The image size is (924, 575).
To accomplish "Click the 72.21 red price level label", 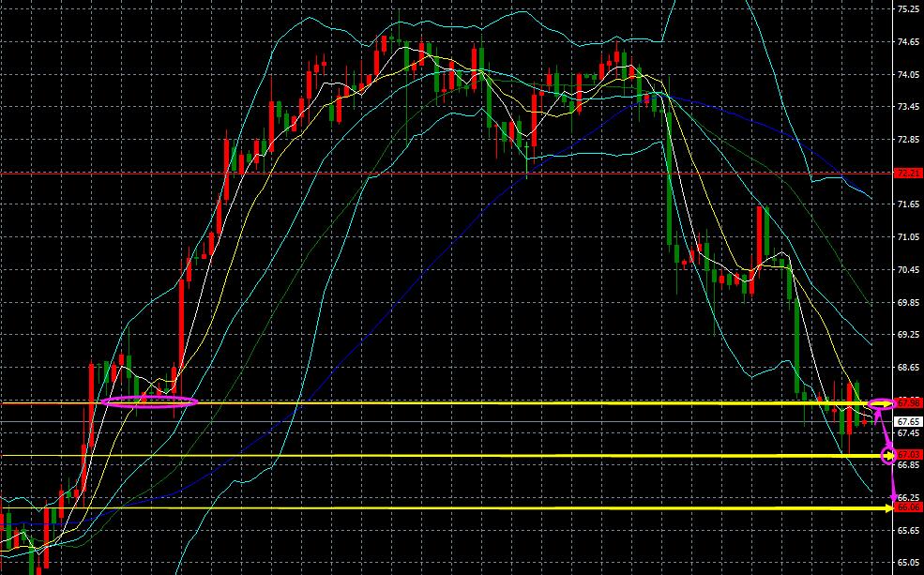I will pos(908,174).
